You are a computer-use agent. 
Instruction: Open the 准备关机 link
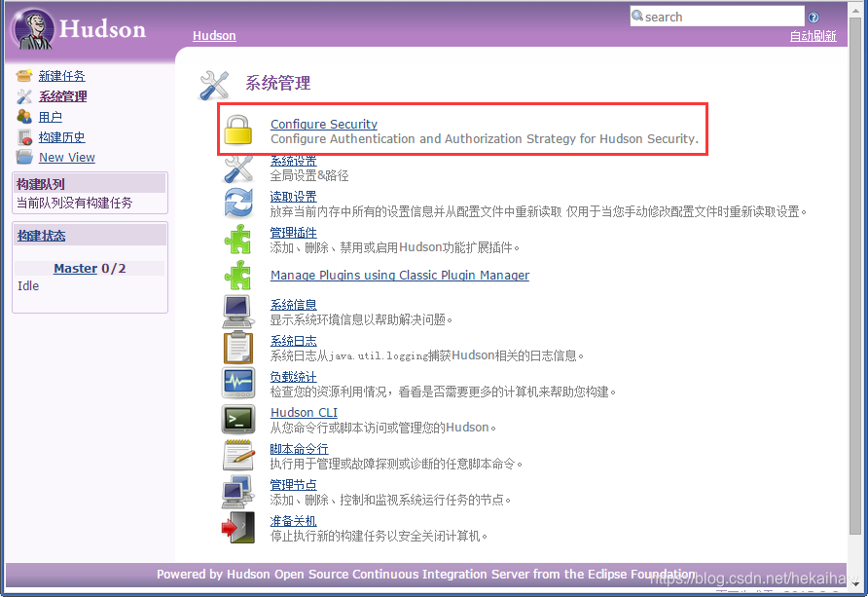click(x=294, y=521)
